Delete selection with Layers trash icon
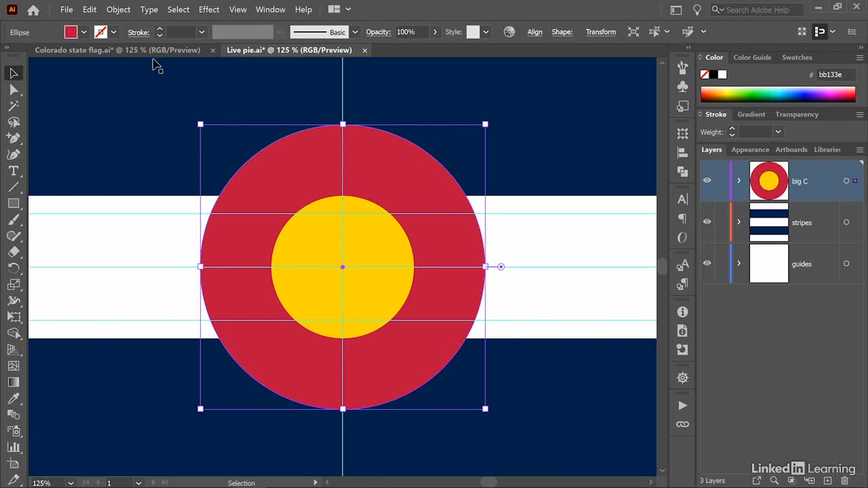The height and width of the screenshot is (488, 868). (845, 481)
